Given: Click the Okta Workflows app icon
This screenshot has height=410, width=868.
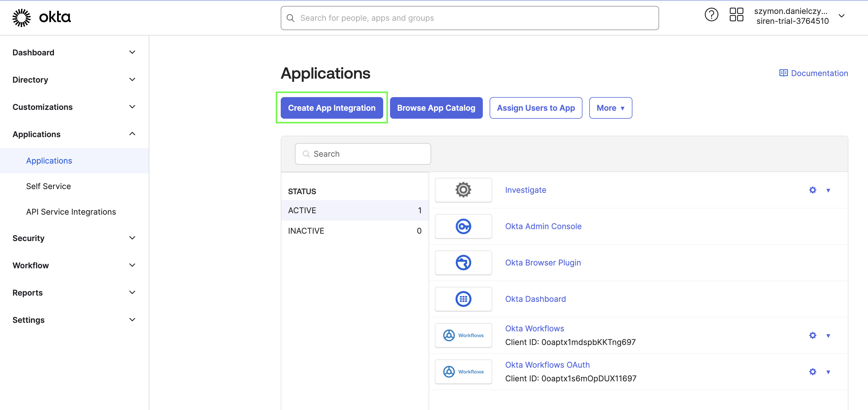Looking at the screenshot, I should (x=463, y=335).
